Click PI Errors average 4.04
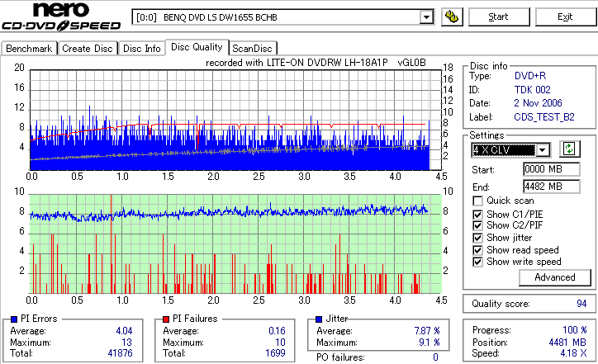This screenshot has height=364, width=598. point(125,330)
